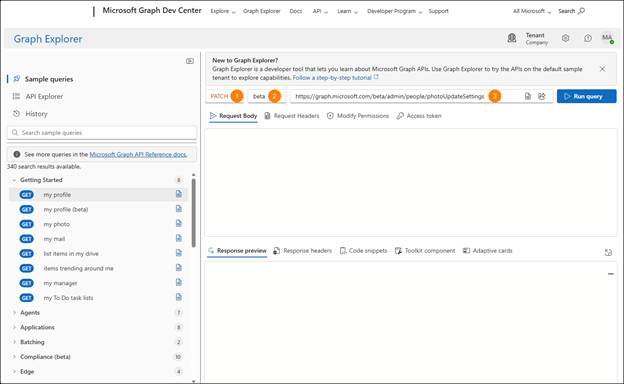
Task: Open Docs in top navigation
Action: [296, 11]
